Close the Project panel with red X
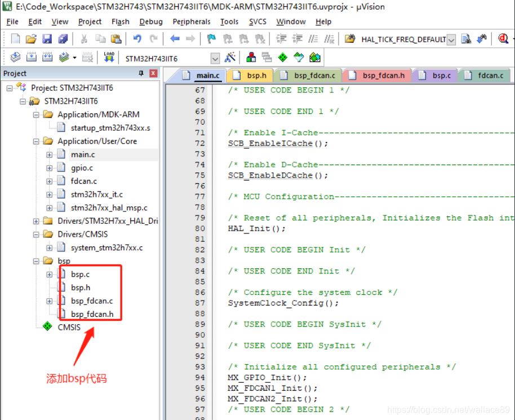 click(x=153, y=73)
